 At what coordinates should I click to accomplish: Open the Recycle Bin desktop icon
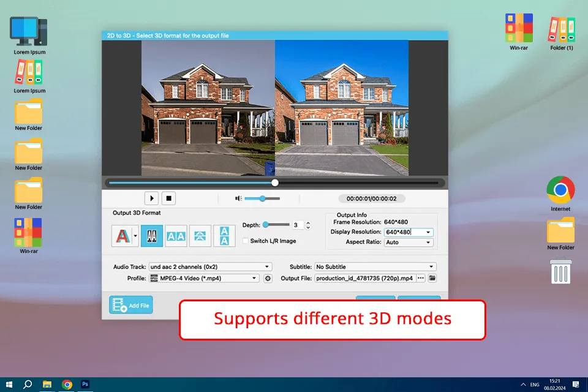[560, 271]
